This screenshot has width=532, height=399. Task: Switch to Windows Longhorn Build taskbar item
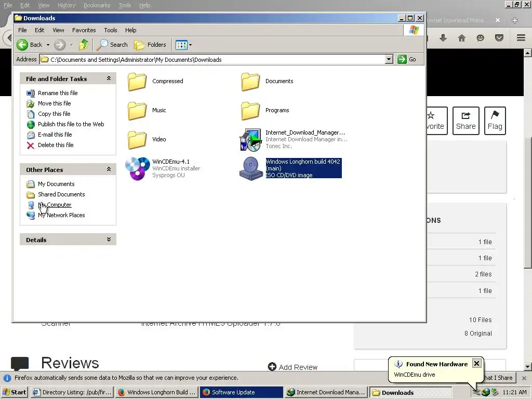(x=157, y=392)
